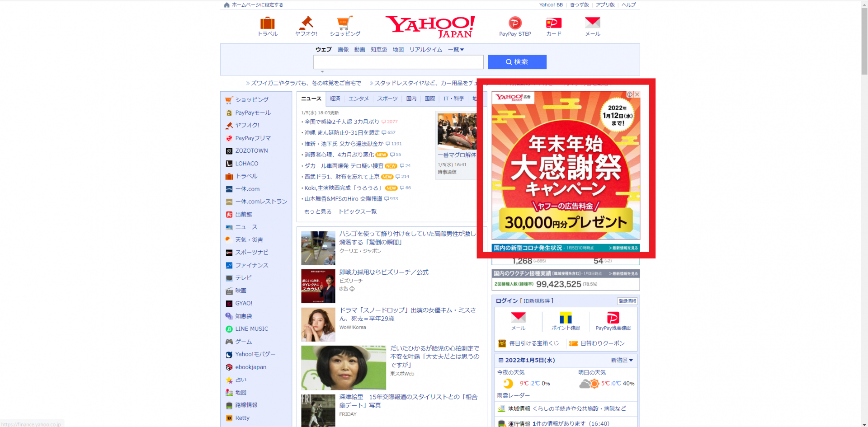Viewport: 868px width, 427px height.
Task: Open 一休.comレストラン in the left sidebar
Action: [x=261, y=202]
